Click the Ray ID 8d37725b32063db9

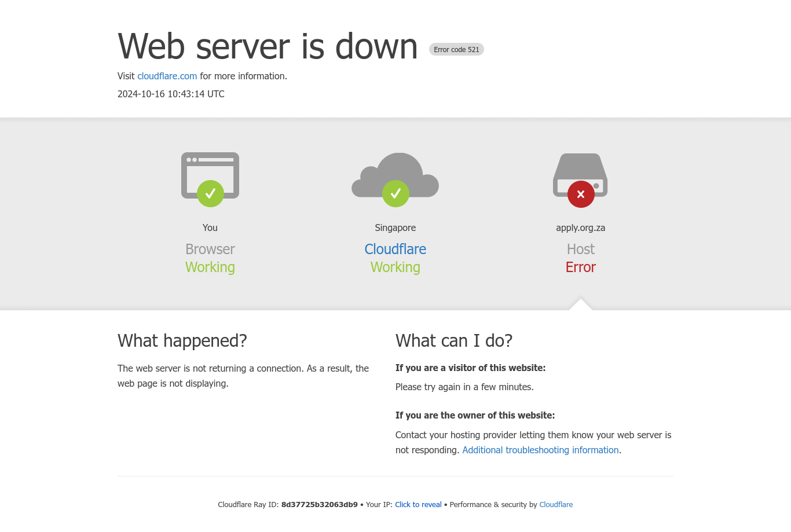[320, 504]
